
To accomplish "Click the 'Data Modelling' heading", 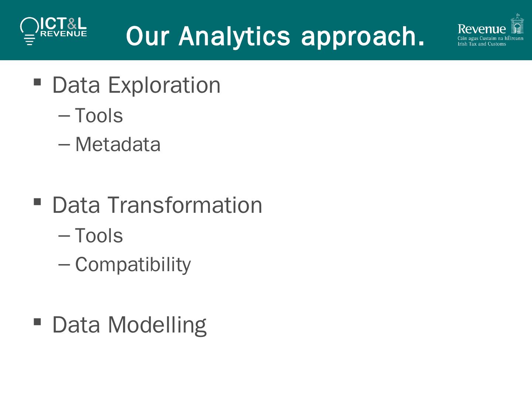I will click(129, 325).
